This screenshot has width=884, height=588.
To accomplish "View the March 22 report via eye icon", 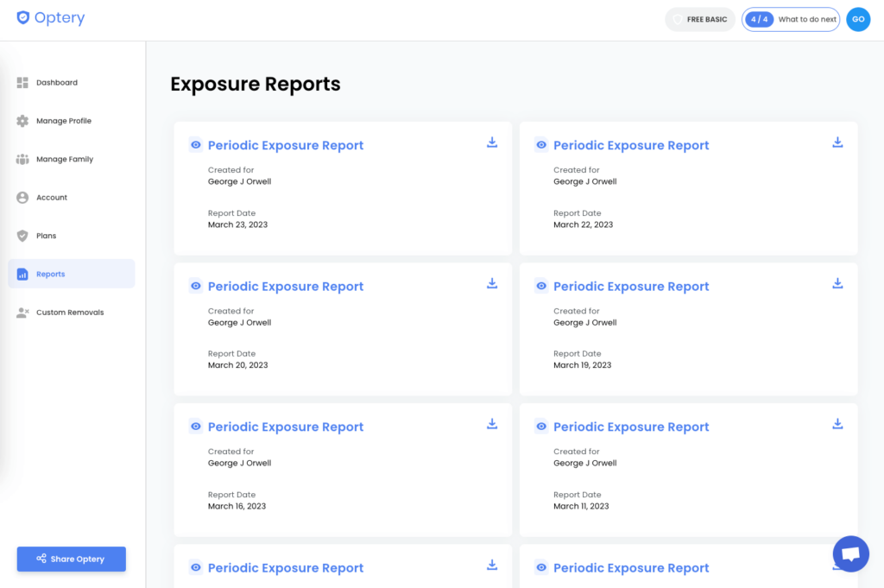I will coord(541,145).
